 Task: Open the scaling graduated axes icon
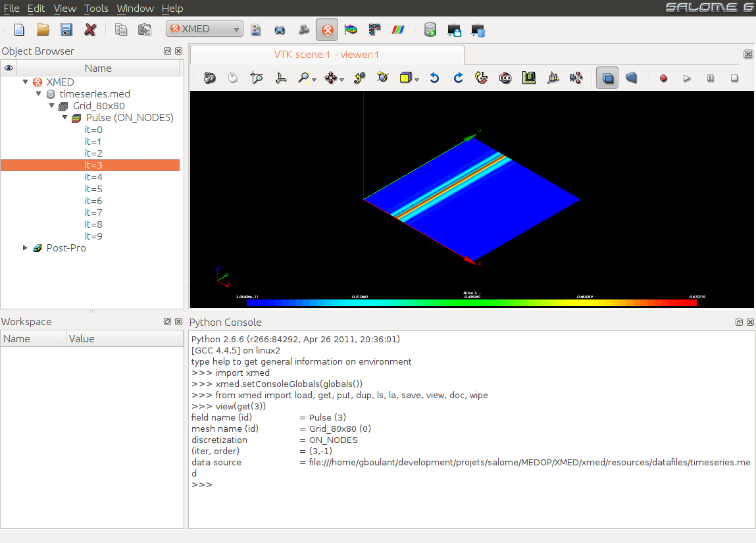(x=529, y=78)
